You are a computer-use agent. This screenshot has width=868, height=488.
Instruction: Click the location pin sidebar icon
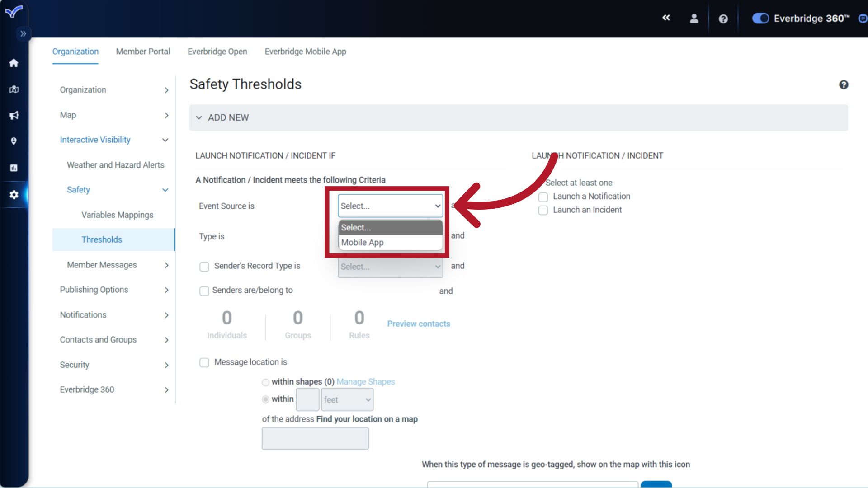pos(14,141)
